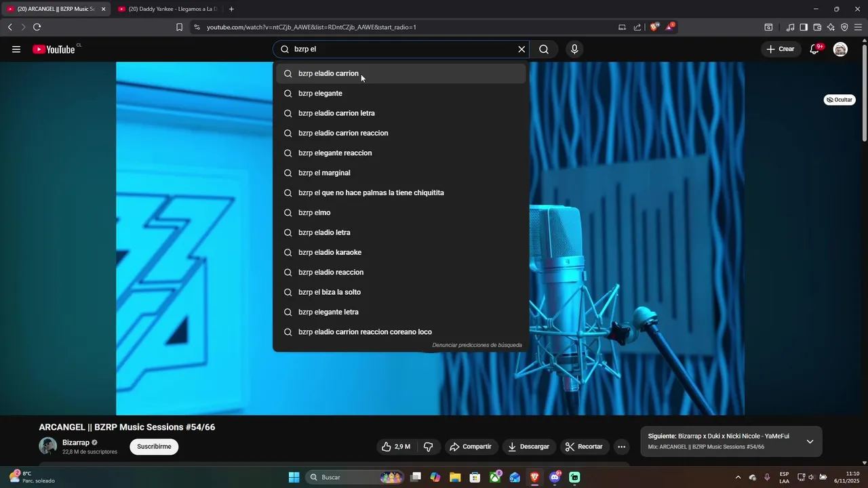Open the Bizarrap channel name link
Viewport: 868px width, 488px height.
click(76, 443)
